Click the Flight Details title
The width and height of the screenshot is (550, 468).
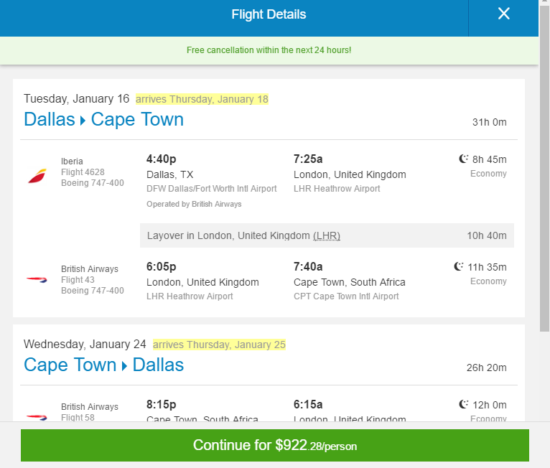click(269, 14)
